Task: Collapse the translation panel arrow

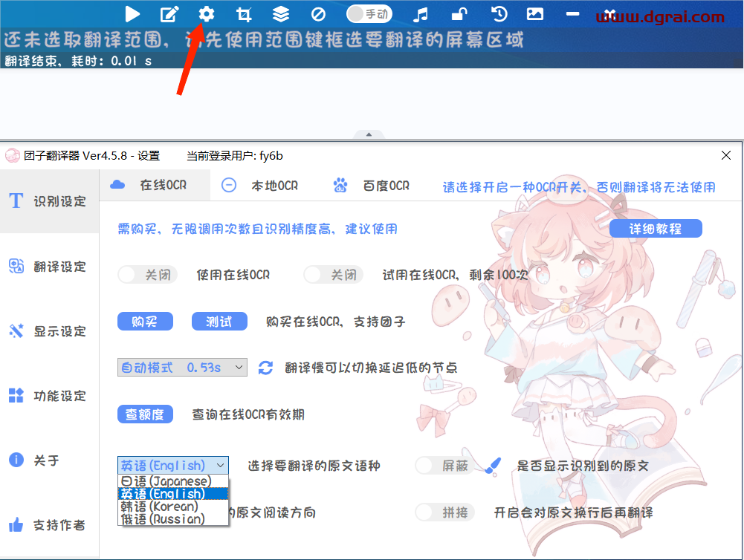Action: coord(369,134)
